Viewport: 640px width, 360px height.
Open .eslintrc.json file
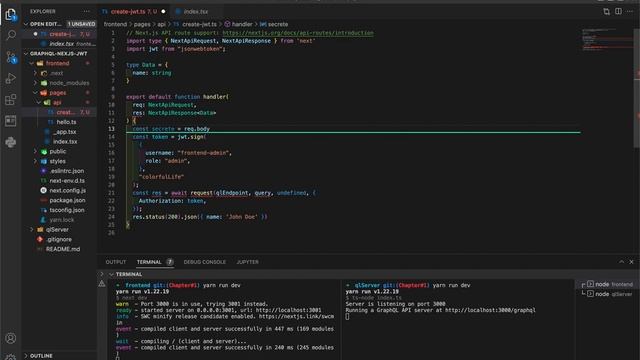point(59,171)
